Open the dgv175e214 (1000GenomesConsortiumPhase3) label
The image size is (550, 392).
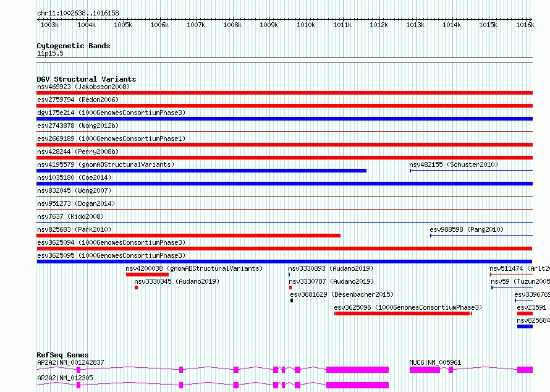point(111,113)
